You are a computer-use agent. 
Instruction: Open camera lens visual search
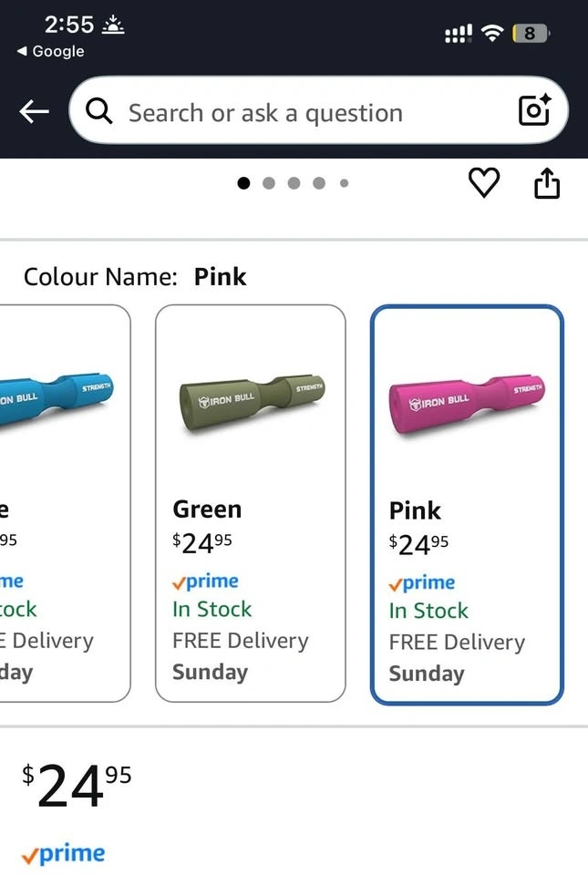(534, 111)
